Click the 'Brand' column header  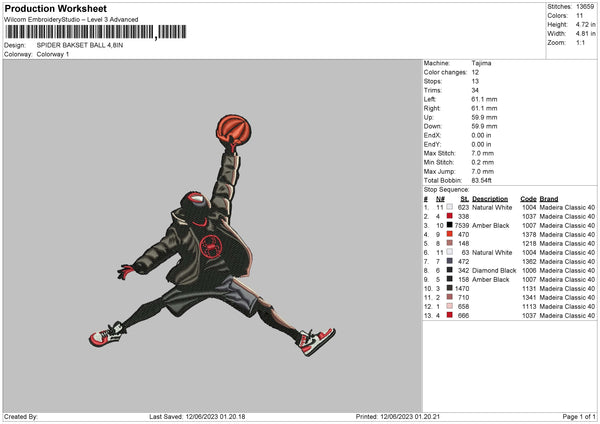[x=549, y=199]
